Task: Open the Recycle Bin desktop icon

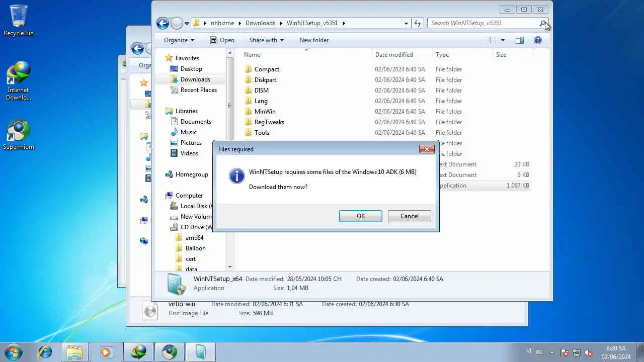Action: (x=19, y=21)
